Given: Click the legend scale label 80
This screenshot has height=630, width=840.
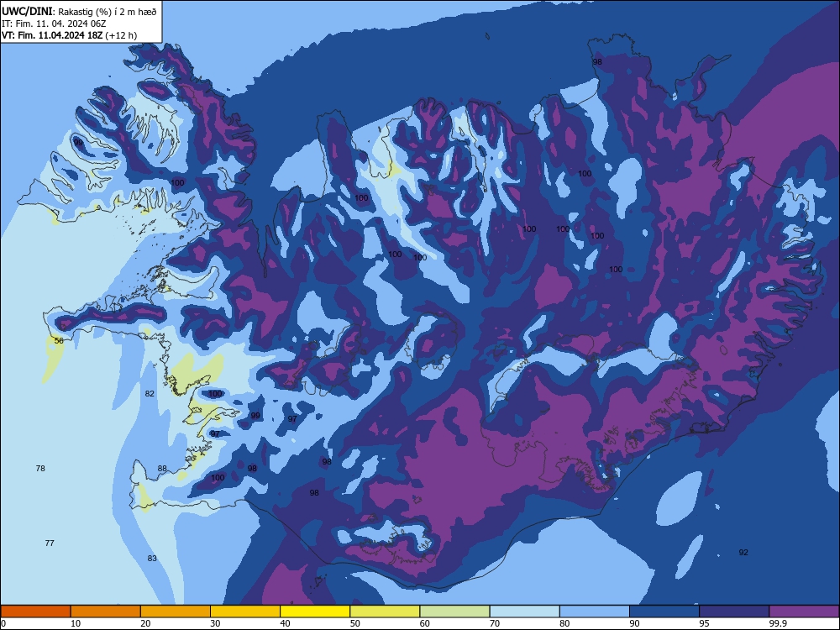Looking at the screenshot, I should click(564, 623).
